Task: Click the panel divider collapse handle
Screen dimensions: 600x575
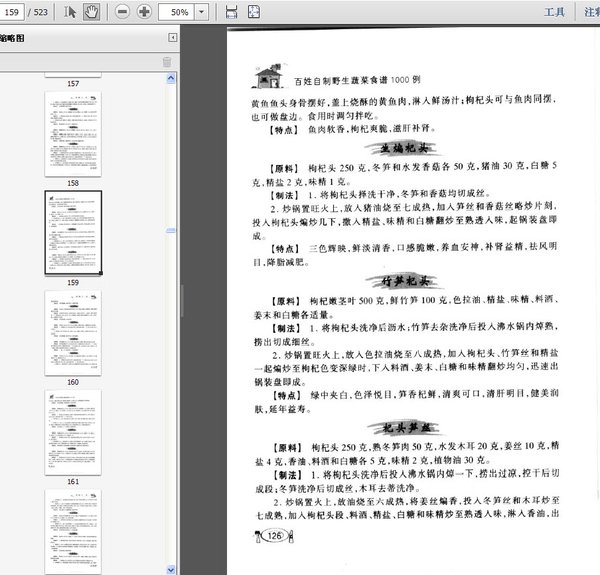Action: [x=182, y=300]
